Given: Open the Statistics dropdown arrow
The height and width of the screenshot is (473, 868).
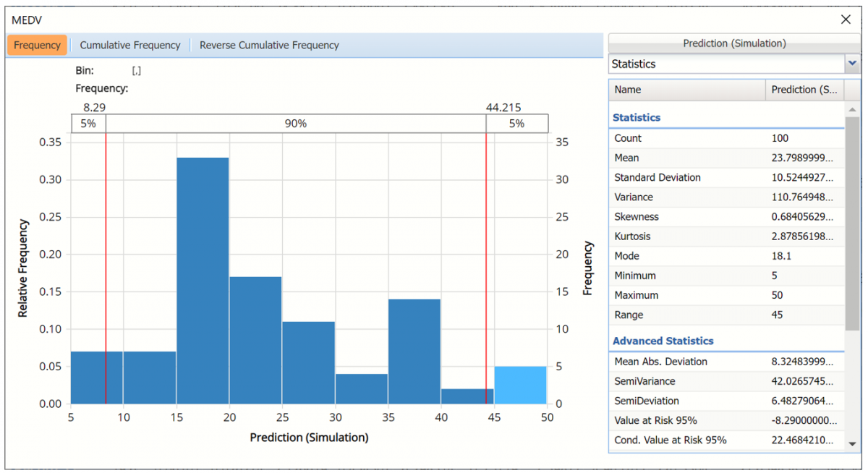Looking at the screenshot, I should tap(851, 64).
